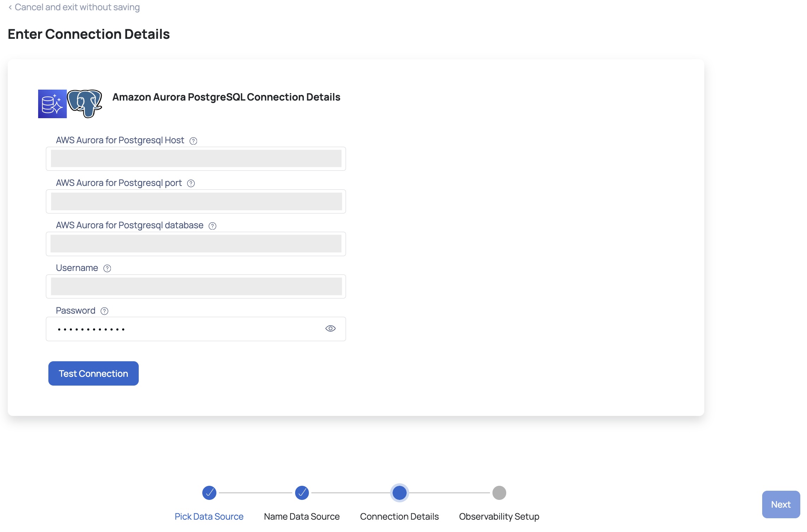Cancel and exit without saving
This screenshot has height=532, width=807.
point(77,7)
